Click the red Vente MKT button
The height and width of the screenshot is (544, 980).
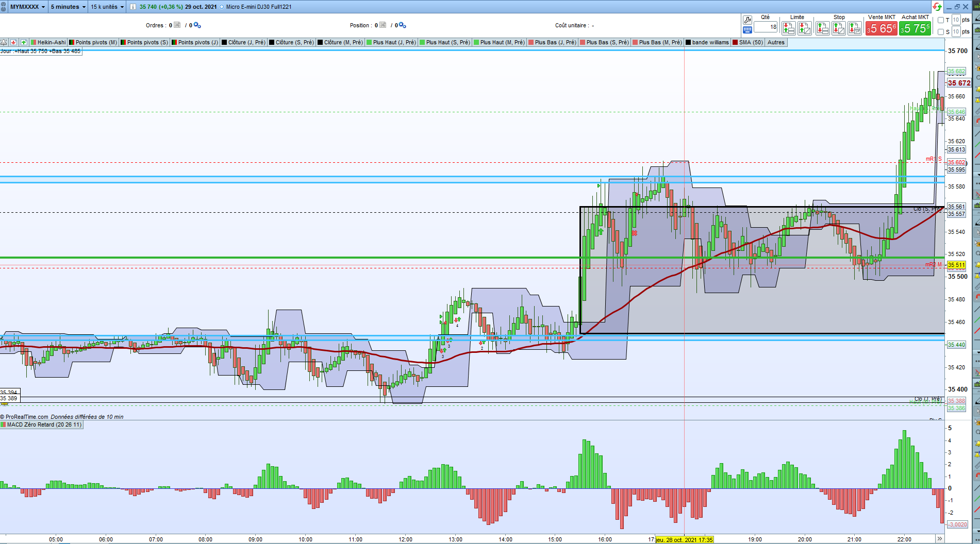pyautogui.click(x=882, y=28)
